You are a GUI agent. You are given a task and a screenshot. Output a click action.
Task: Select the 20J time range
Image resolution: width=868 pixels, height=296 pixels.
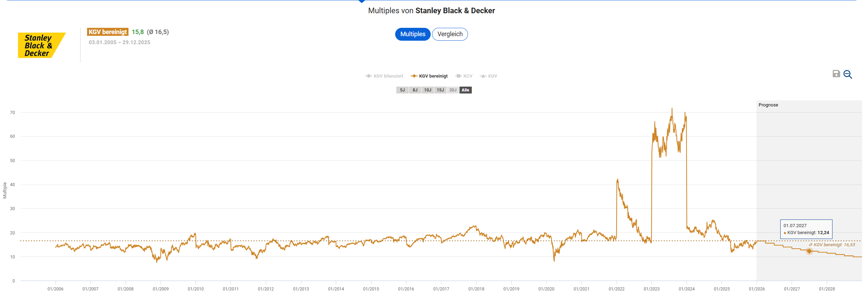pyautogui.click(x=453, y=90)
